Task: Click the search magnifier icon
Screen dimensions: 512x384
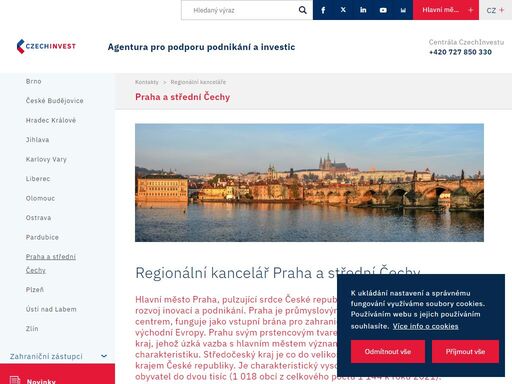Action: tap(302, 10)
